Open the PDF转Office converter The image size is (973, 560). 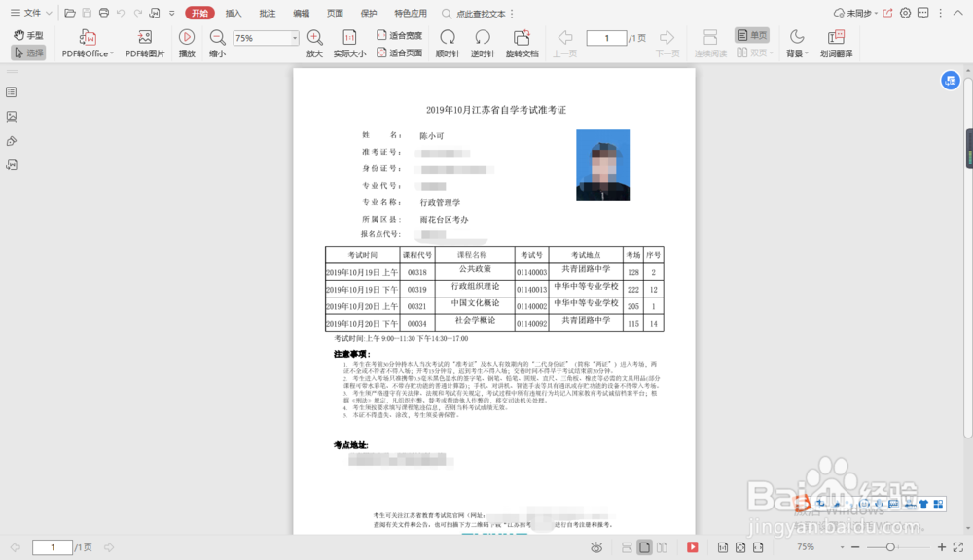pyautogui.click(x=88, y=44)
